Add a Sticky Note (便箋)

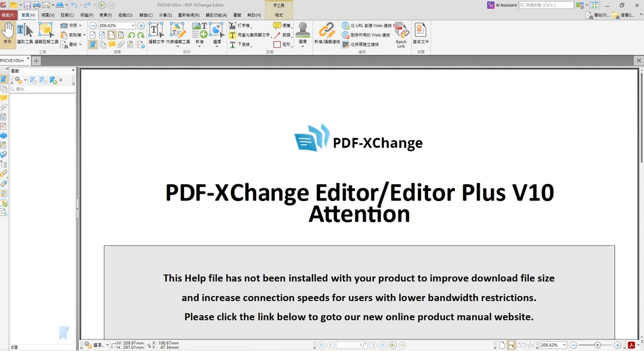coord(283,25)
